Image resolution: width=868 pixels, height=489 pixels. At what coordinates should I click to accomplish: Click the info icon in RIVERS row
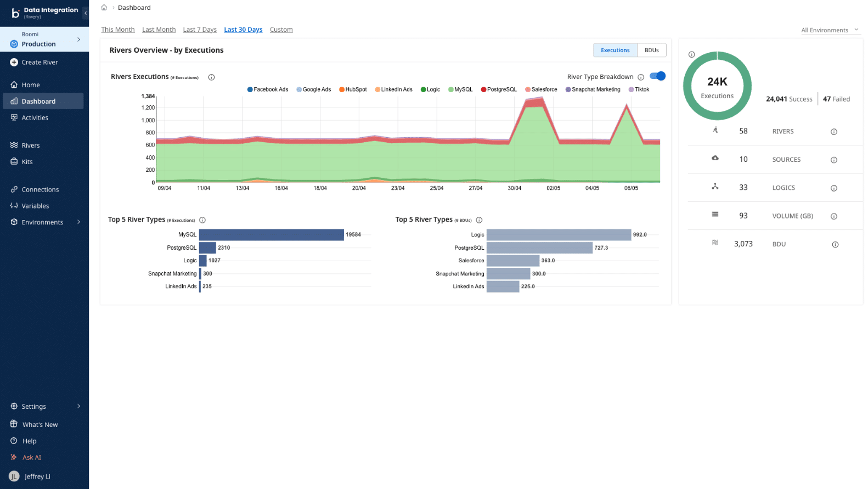tap(834, 132)
